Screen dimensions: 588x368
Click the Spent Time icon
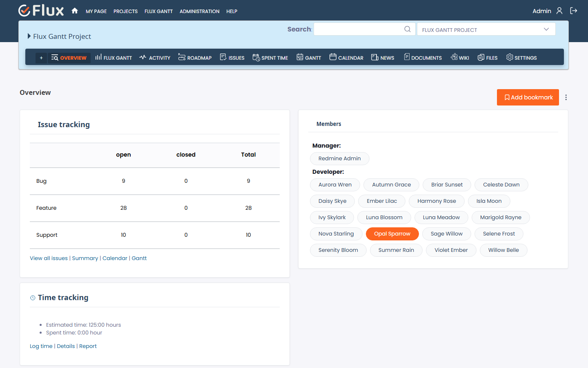pyautogui.click(x=256, y=57)
